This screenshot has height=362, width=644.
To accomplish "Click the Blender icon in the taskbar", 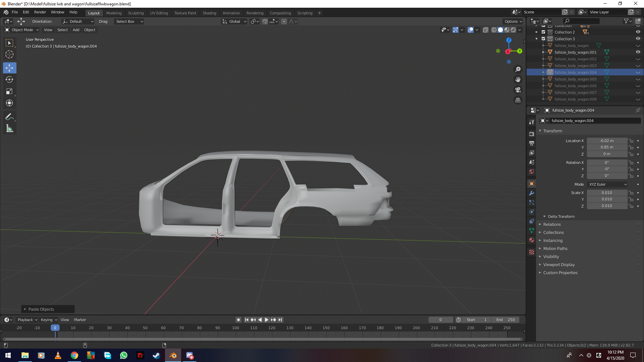I will pyautogui.click(x=173, y=355).
